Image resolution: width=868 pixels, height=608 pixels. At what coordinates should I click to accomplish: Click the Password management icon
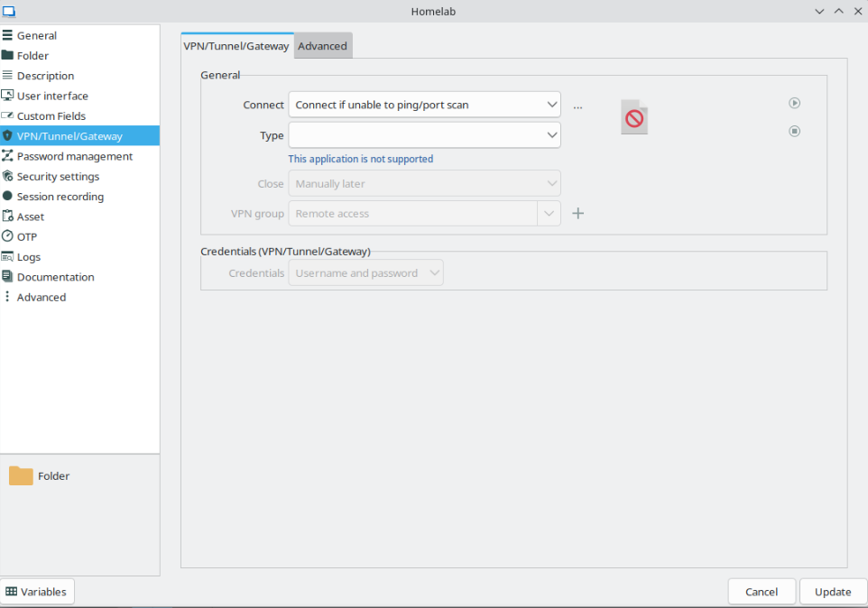pos(7,156)
